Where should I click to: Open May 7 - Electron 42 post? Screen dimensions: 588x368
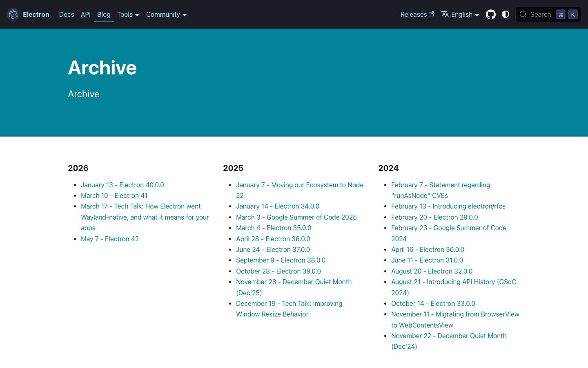coord(110,239)
